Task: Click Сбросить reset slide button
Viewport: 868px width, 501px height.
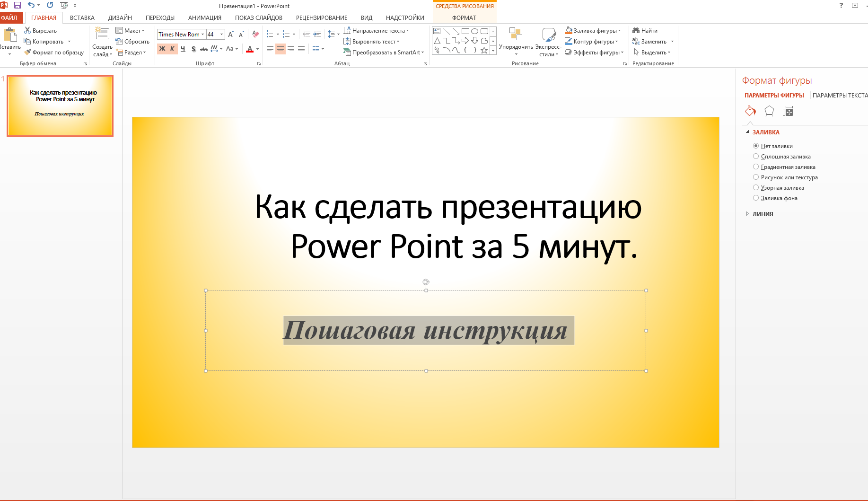Action: click(x=132, y=42)
